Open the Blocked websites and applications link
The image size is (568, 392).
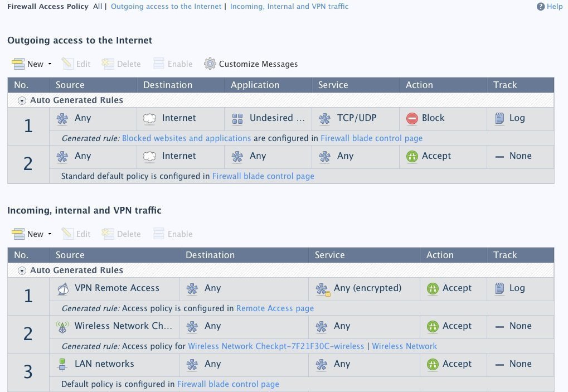(186, 138)
